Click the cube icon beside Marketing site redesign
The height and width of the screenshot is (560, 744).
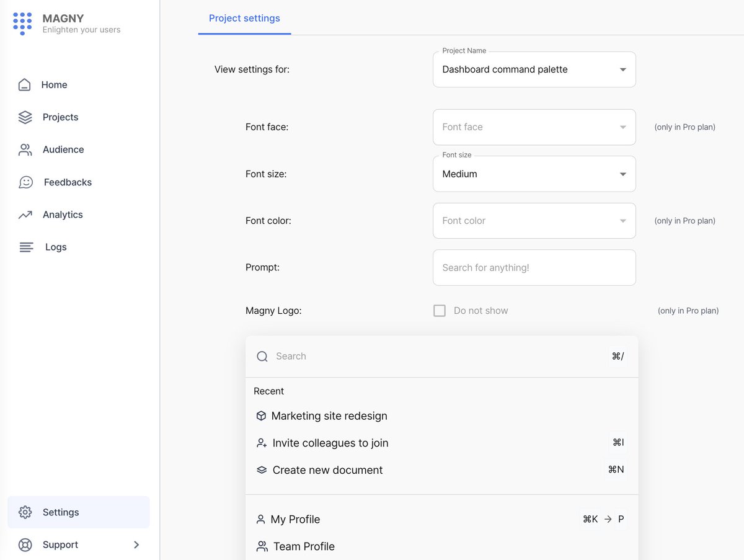(x=261, y=416)
